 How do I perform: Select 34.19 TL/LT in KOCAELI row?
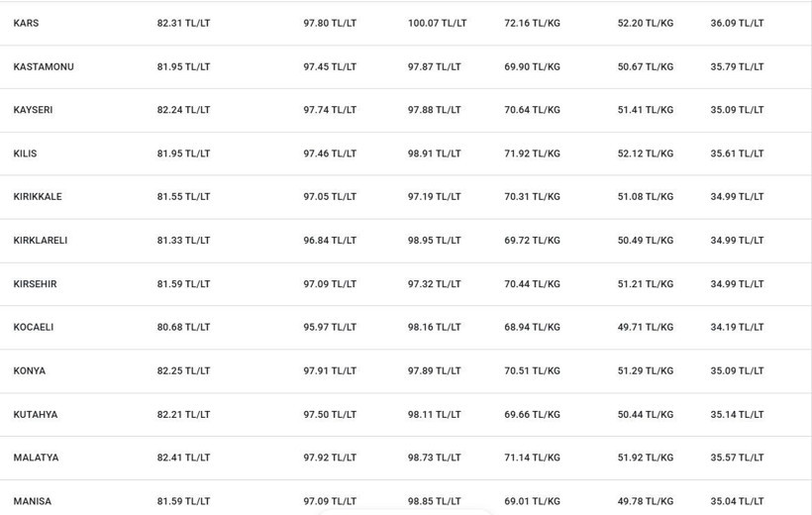[x=737, y=328]
